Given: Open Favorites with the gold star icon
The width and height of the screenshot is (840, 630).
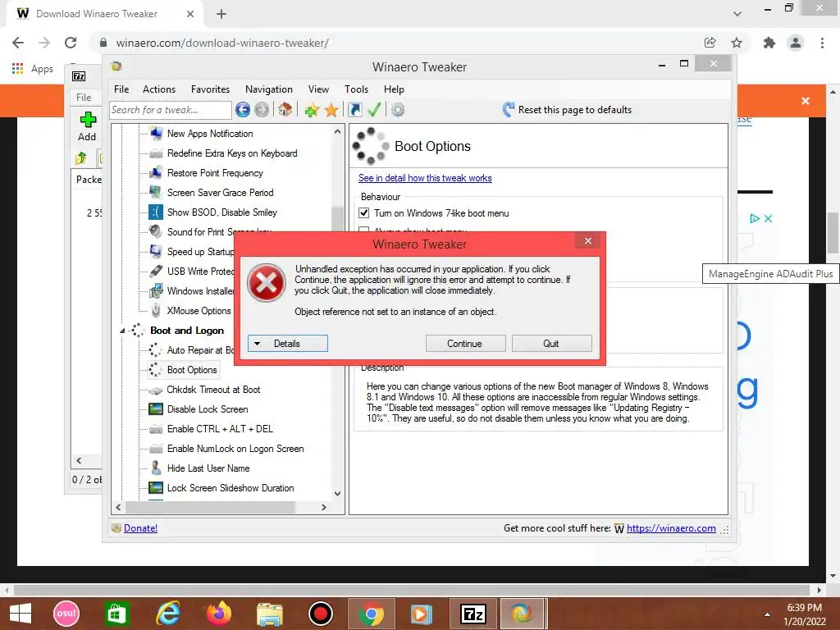Looking at the screenshot, I should coord(331,110).
